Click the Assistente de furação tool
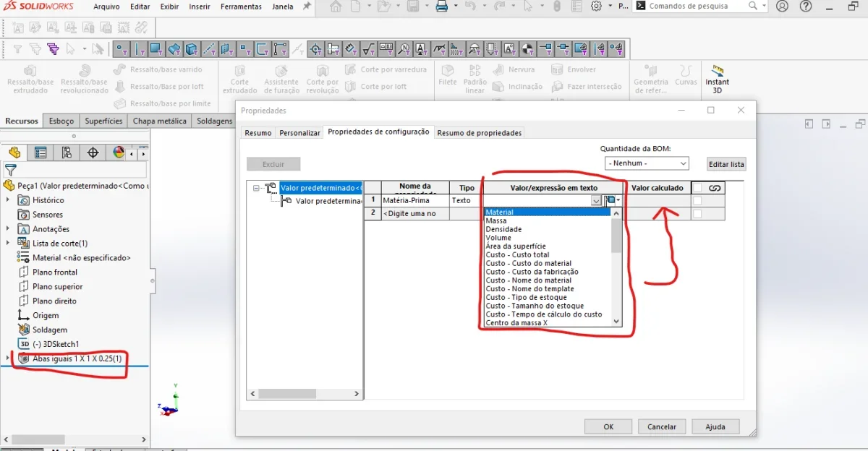 (x=281, y=80)
